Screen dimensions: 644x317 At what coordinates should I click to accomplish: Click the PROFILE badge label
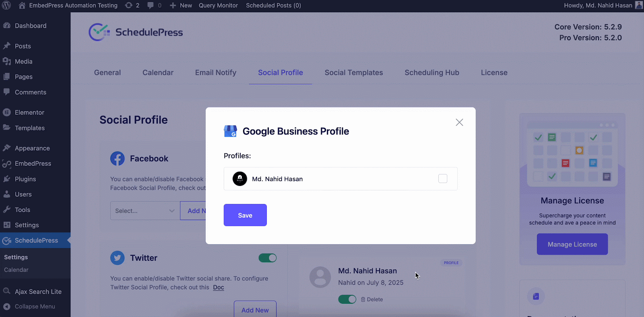click(x=451, y=263)
